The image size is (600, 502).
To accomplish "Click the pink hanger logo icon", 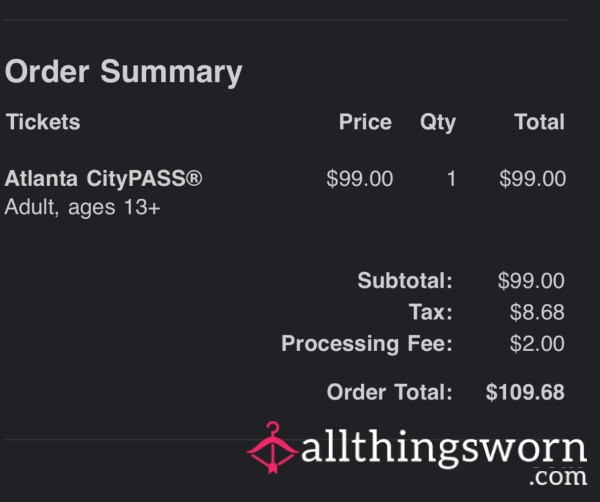I will point(272,448).
